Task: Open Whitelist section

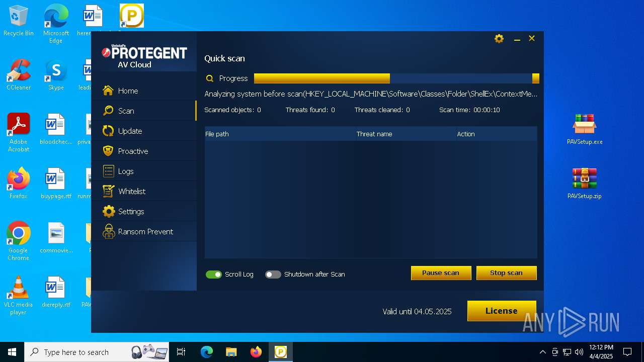Action: [x=132, y=192]
